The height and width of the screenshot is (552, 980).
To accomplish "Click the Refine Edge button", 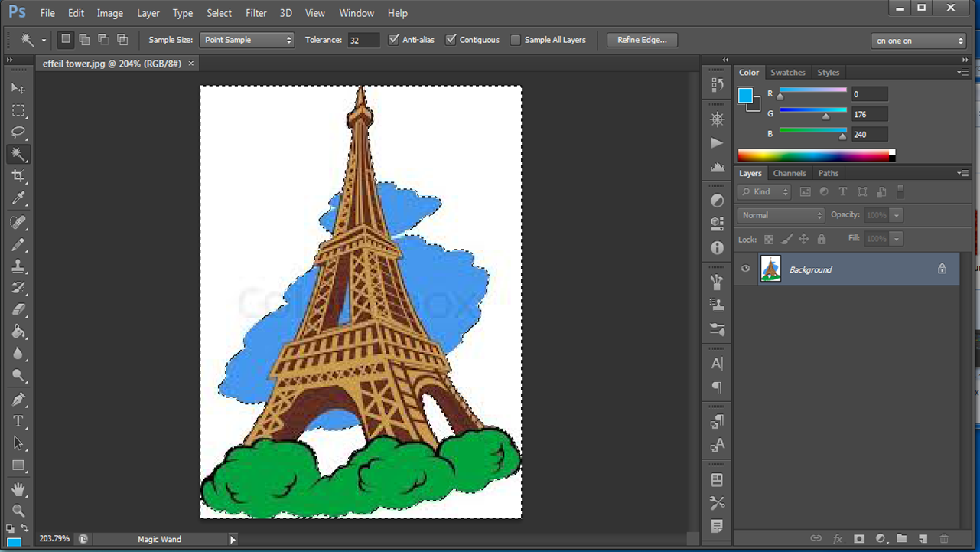I will point(642,39).
